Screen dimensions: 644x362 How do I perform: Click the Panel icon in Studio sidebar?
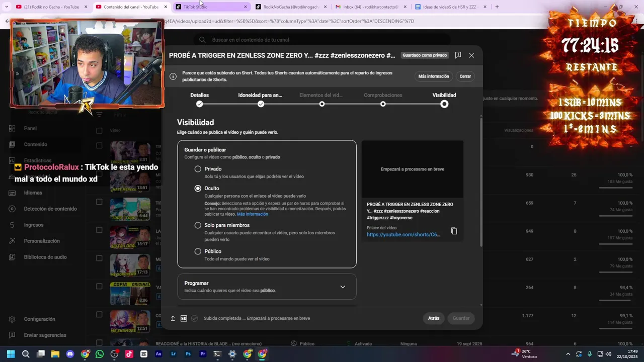coord(12,128)
